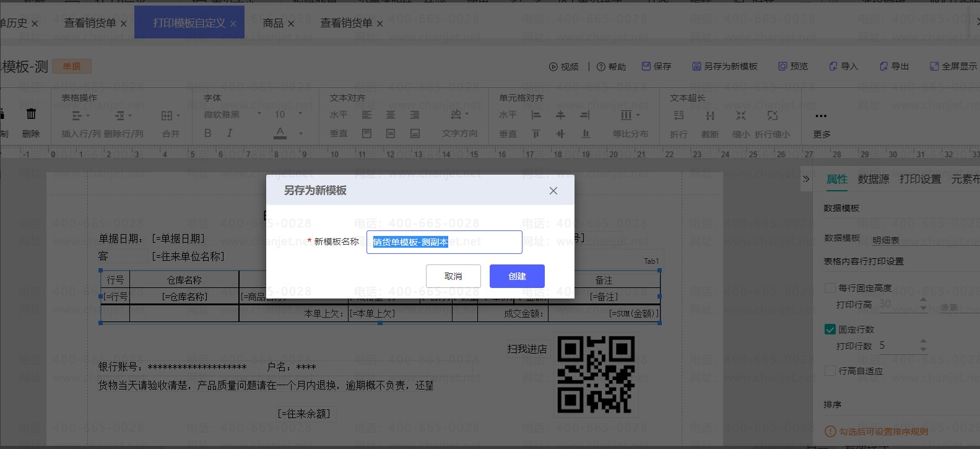Viewport: 980px width, 449px height.
Task: Click the 折行 text wrap icon
Action: [x=679, y=116]
